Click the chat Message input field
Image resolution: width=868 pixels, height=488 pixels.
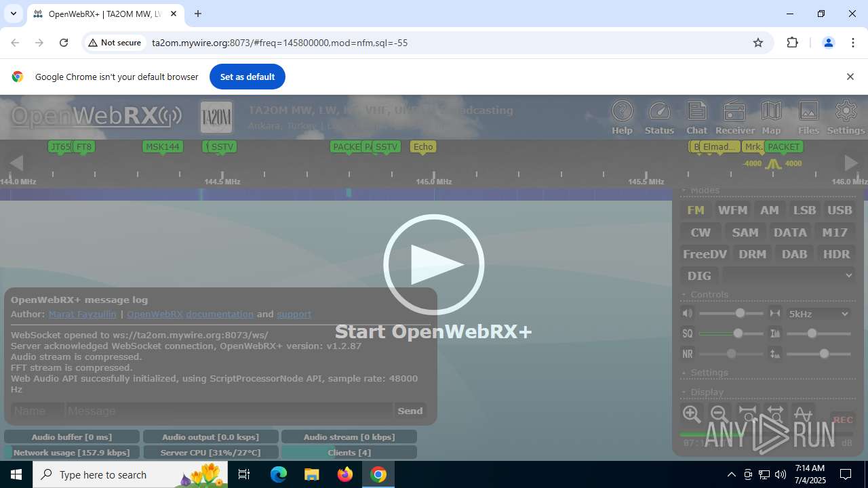click(229, 411)
